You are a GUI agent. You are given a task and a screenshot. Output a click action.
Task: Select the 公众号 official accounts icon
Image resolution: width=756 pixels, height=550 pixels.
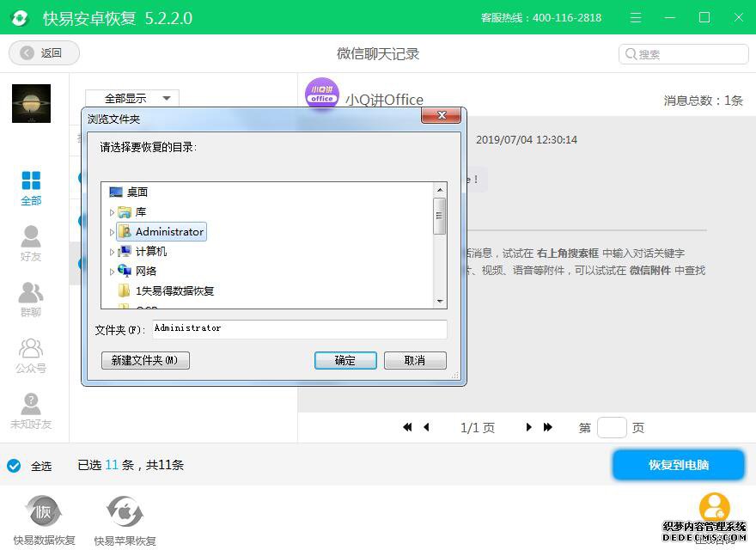pos(31,356)
